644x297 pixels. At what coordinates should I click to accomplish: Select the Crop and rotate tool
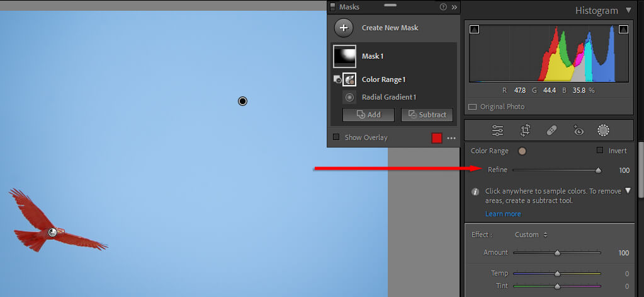tap(525, 131)
